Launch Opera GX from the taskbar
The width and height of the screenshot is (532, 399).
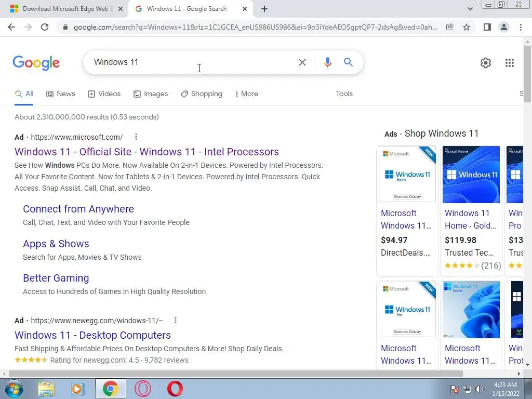142,389
